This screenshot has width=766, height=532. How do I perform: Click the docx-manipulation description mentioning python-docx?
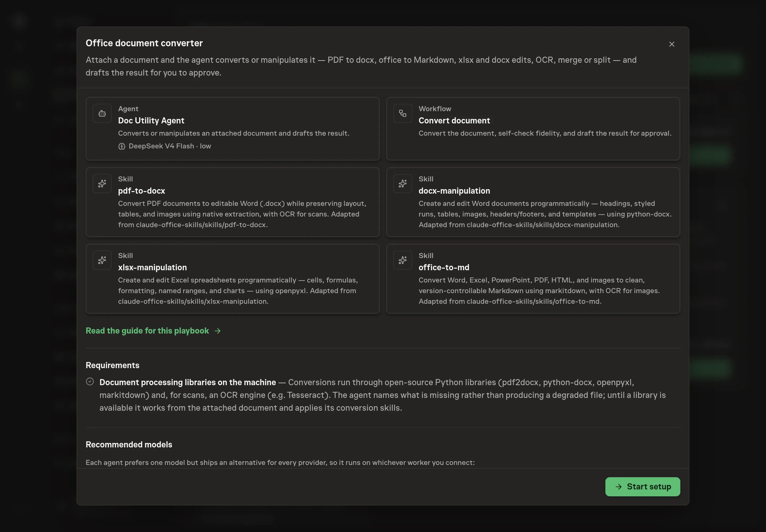[x=545, y=214]
